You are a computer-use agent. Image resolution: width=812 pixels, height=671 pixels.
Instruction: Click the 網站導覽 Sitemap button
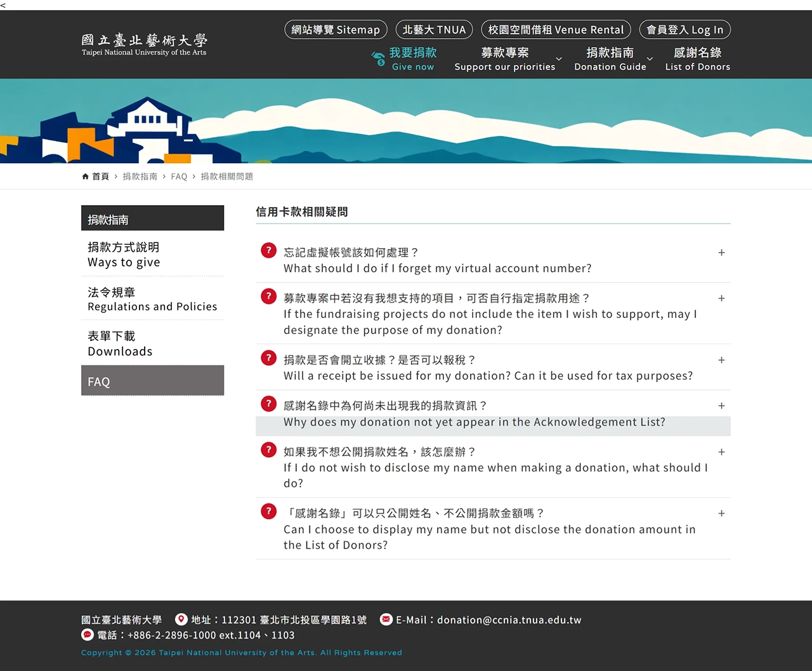click(x=336, y=30)
